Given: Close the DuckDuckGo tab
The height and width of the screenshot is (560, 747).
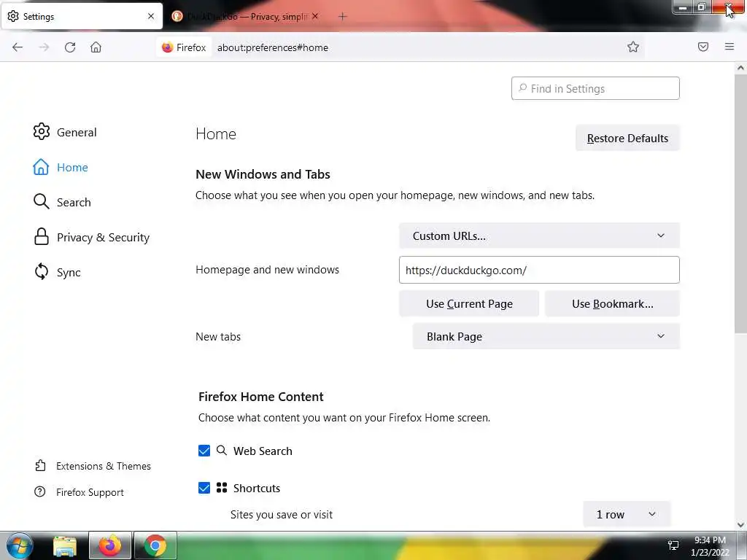Looking at the screenshot, I should point(315,16).
